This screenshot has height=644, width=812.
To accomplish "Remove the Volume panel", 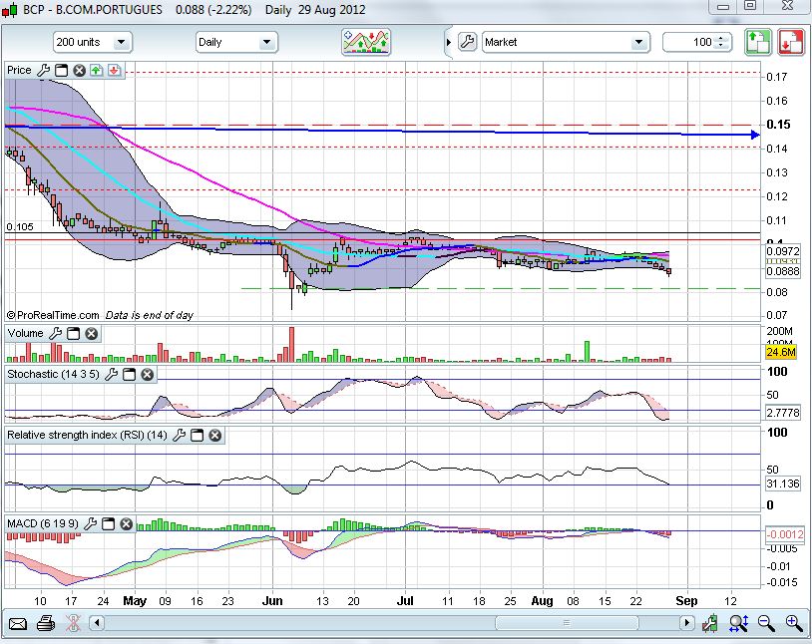I will click(x=91, y=333).
